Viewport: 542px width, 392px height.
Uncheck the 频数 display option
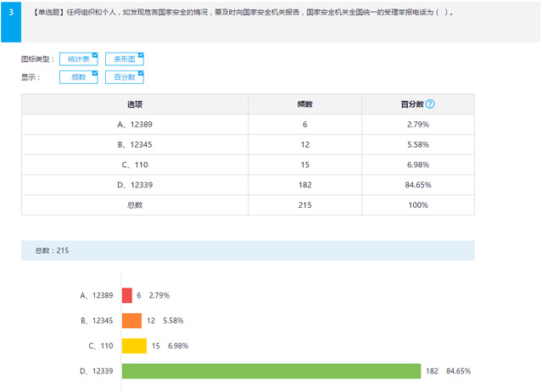pos(79,77)
